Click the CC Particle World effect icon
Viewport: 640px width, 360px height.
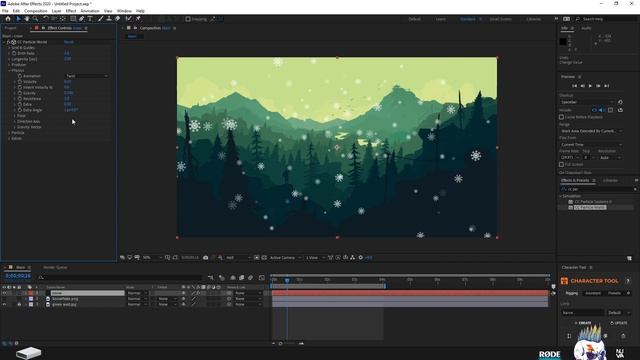[13, 42]
